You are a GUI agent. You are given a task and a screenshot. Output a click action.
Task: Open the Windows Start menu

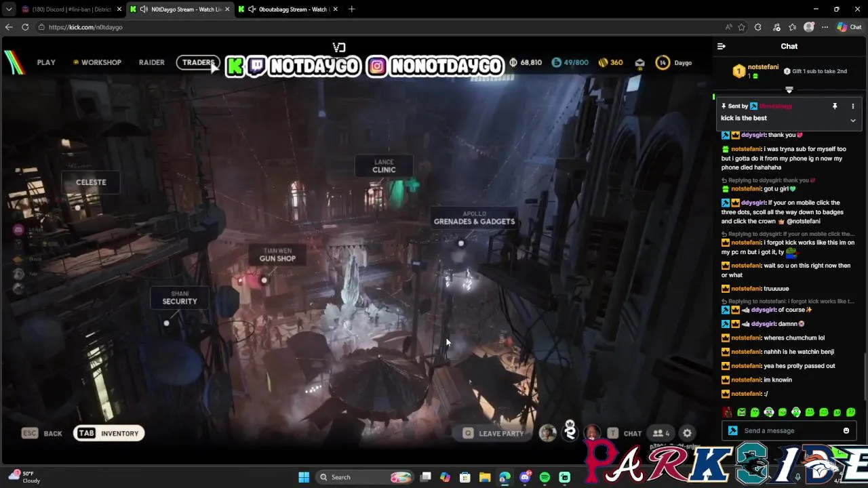[x=304, y=477]
